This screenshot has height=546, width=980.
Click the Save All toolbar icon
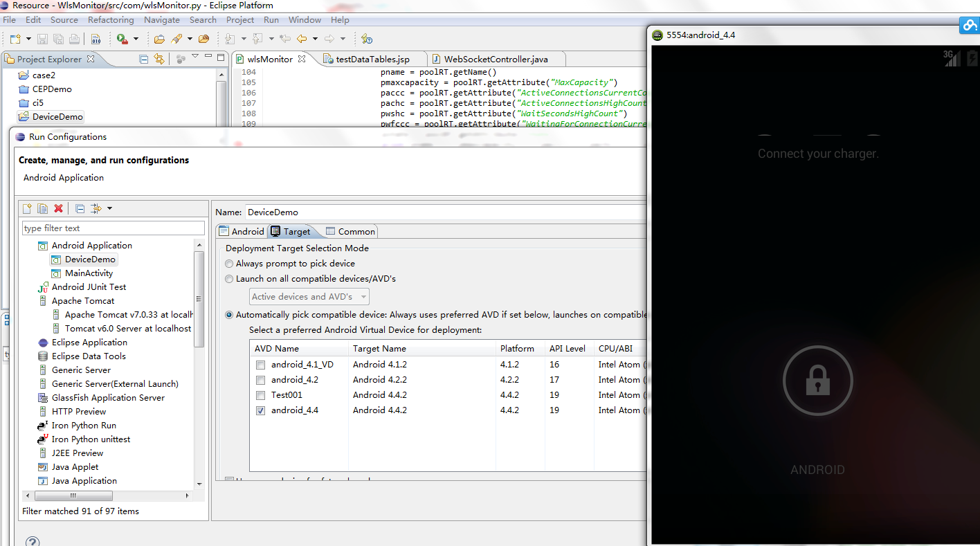pos(58,39)
